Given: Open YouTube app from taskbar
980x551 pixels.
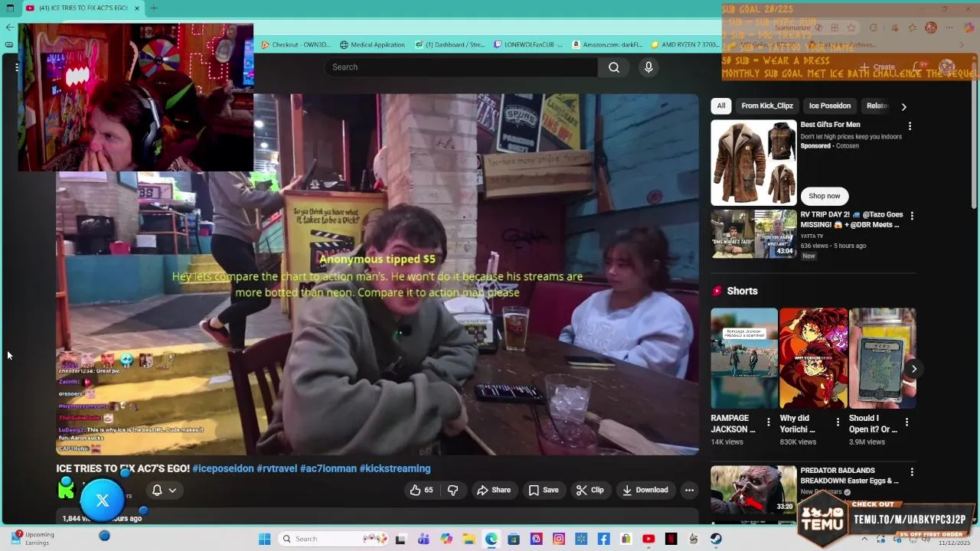Looking at the screenshot, I should pos(648,539).
